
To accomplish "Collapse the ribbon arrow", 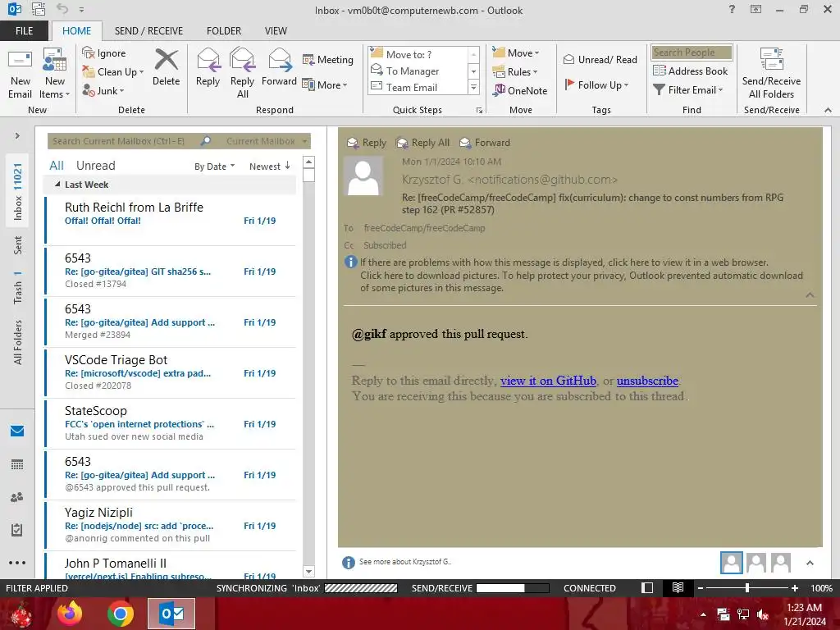I will tap(828, 110).
